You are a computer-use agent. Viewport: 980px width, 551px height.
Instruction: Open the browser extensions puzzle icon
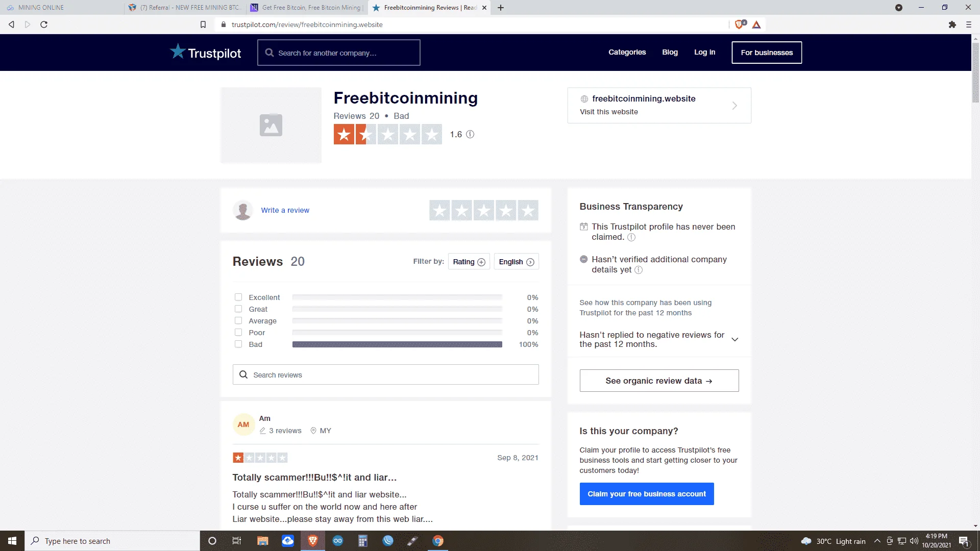click(x=952, y=24)
